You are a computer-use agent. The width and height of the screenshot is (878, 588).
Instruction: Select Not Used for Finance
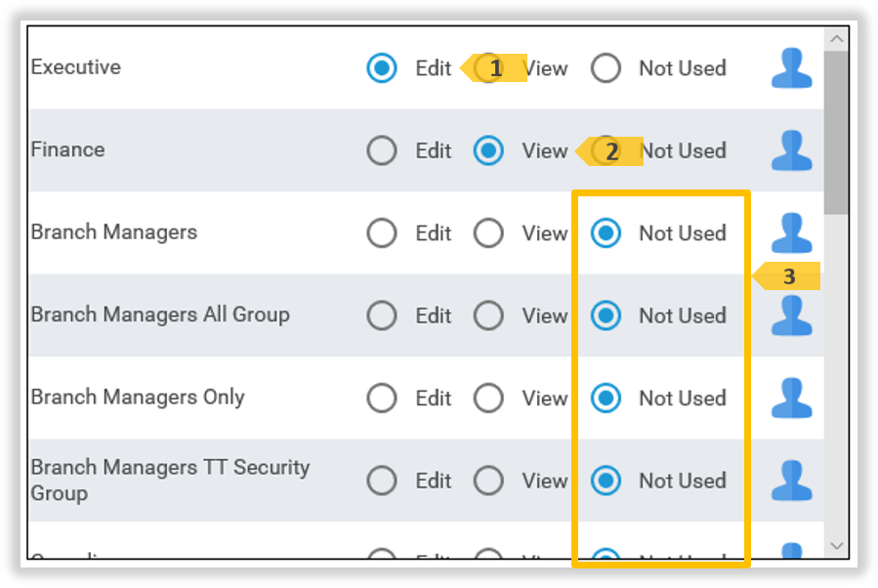[606, 150]
